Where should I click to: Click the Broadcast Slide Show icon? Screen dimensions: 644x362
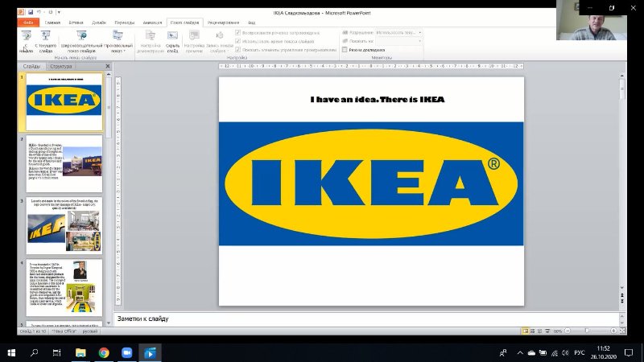(82, 39)
